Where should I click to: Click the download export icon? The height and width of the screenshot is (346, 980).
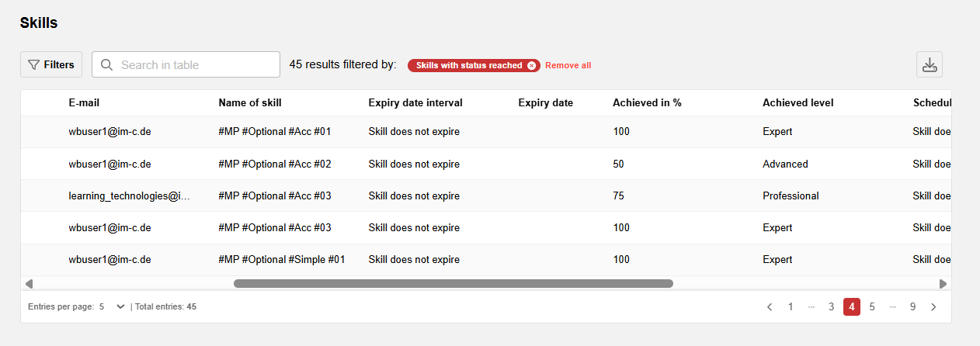930,65
